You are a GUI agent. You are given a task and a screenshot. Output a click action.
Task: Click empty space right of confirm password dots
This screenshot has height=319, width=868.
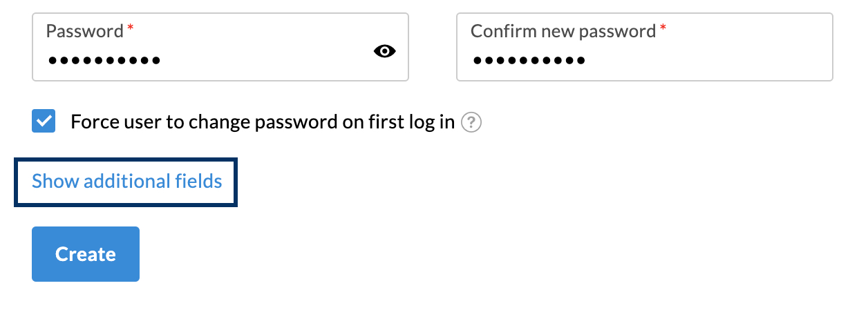tap(705, 61)
